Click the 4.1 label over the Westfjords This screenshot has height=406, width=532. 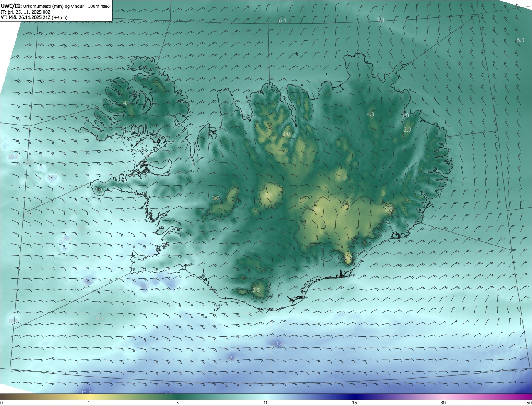coord(127,103)
